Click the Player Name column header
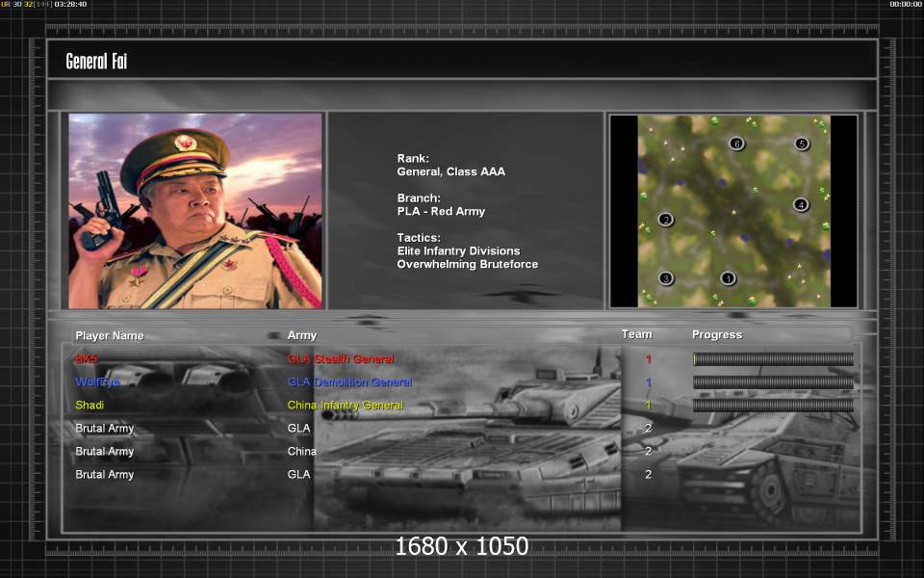The image size is (924, 578). (110, 335)
